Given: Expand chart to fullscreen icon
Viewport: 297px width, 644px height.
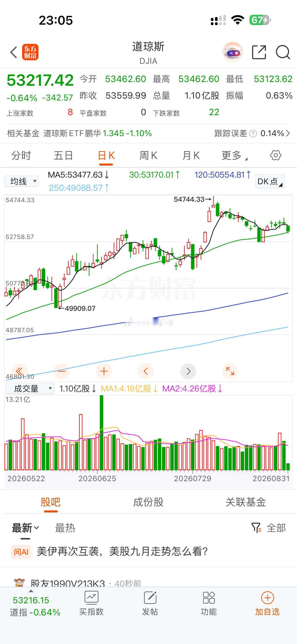Looking at the screenshot, I should 230,371.
